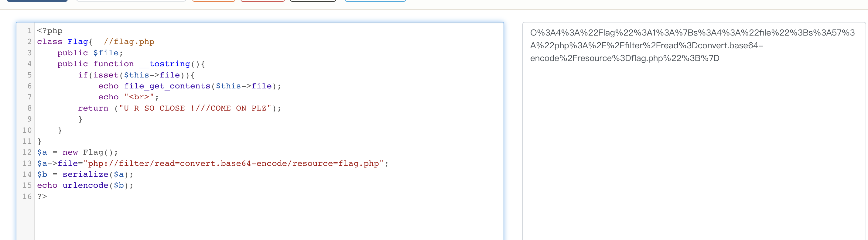Click line number 10 in the gutter

27,130
